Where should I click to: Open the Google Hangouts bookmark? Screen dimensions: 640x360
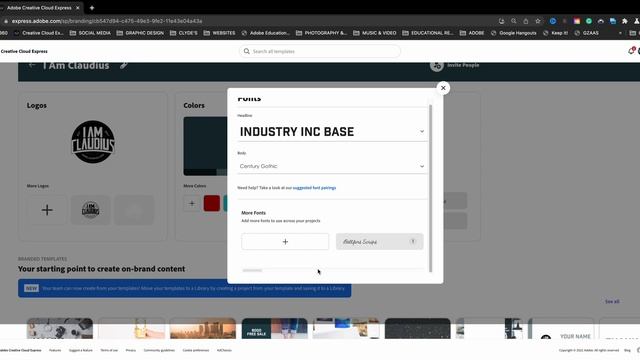[x=513, y=33]
